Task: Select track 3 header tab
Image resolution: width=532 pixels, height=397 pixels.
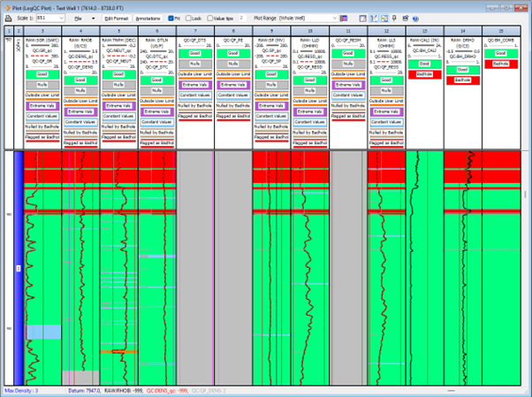Action: point(42,31)
